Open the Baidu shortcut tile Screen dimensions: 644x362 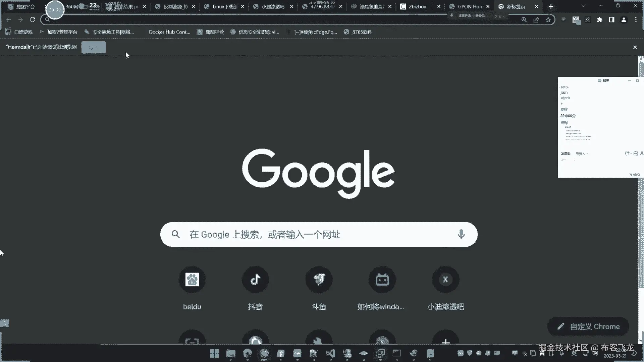192,280
